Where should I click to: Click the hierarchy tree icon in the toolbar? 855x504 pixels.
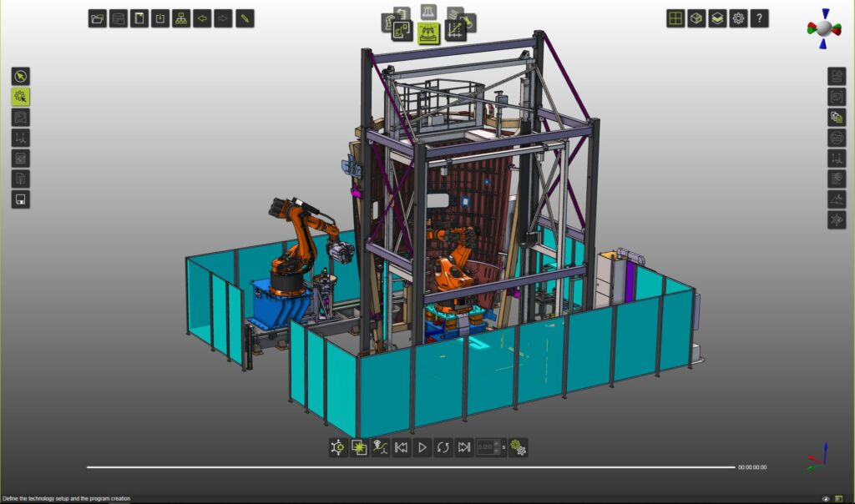180,18
